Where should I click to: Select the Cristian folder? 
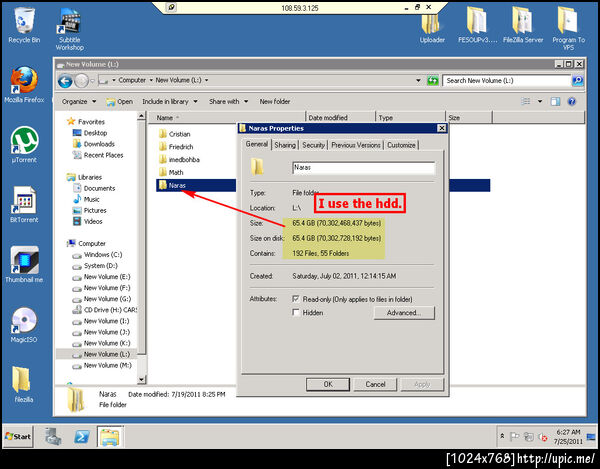[174, 134]
